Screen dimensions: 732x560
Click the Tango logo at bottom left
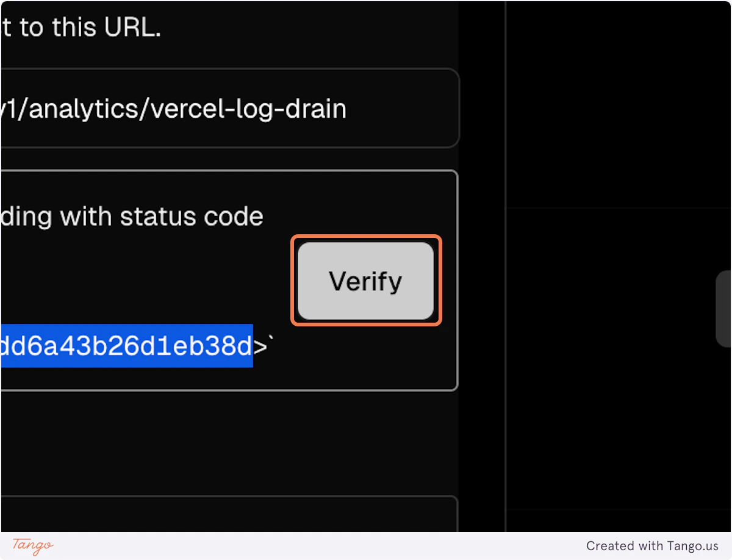tap(30, 545)
